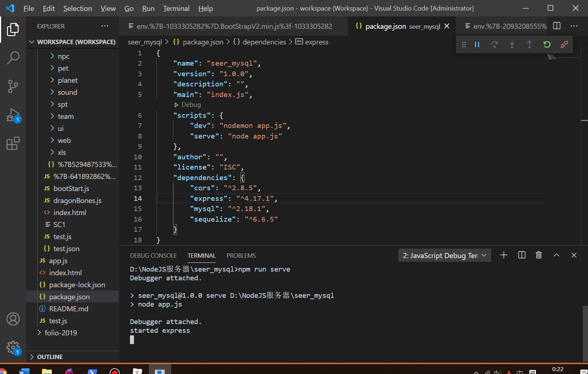Open the Explorer view in activity bar

tap(13, 30)
